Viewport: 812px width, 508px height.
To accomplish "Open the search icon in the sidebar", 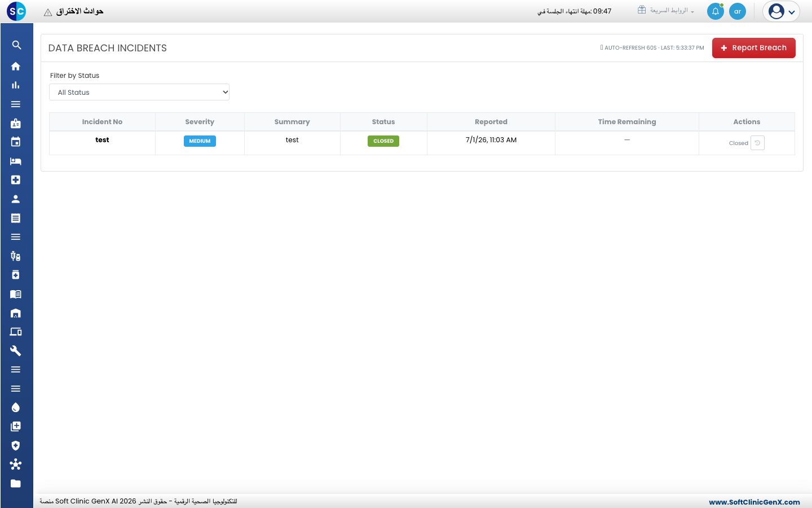I will 16,45.
